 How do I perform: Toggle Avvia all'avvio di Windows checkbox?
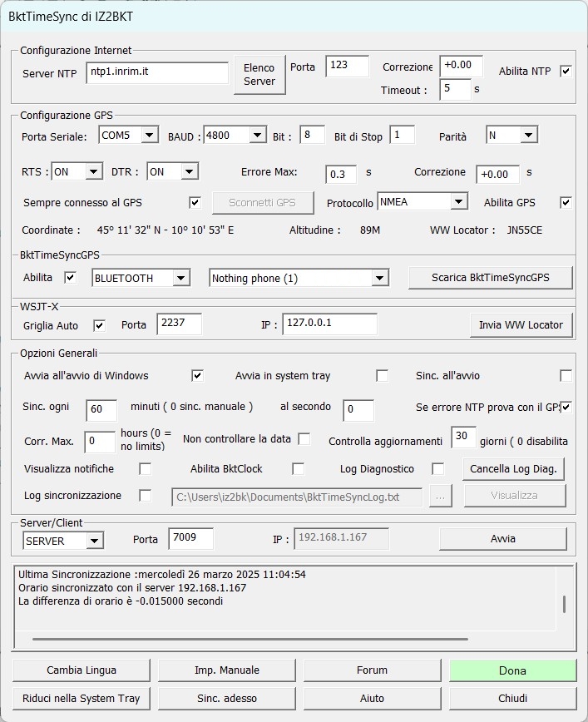(x=198, y=376)
